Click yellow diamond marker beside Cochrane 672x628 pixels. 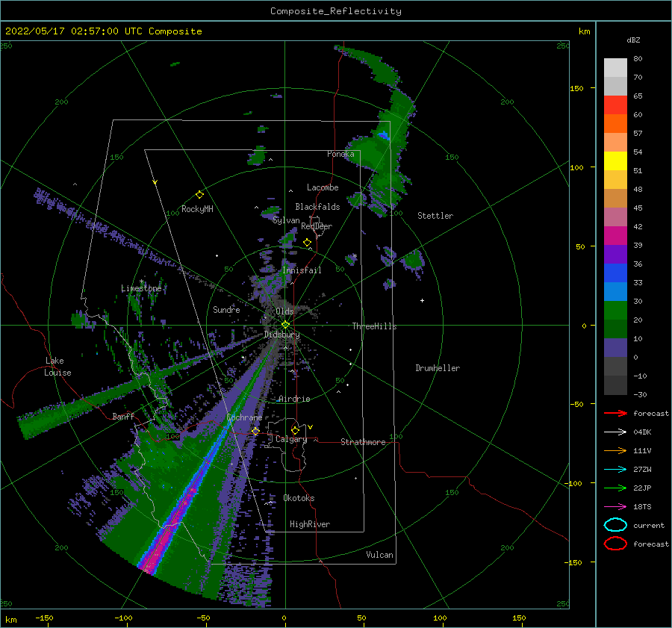(x=255, y=431)
